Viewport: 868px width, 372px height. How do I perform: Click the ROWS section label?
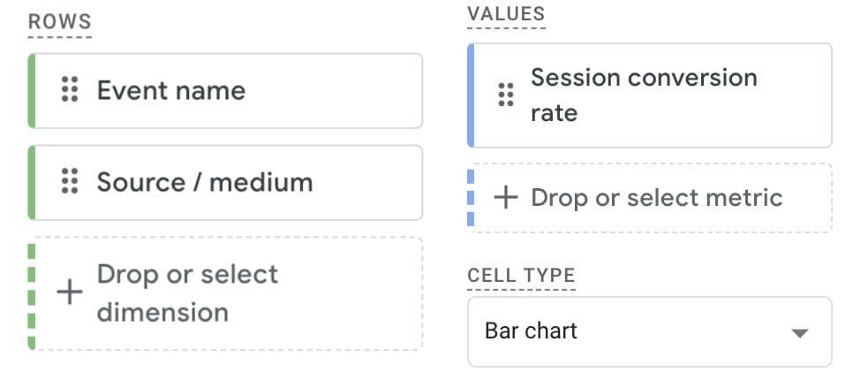click(x=60, y=22)
